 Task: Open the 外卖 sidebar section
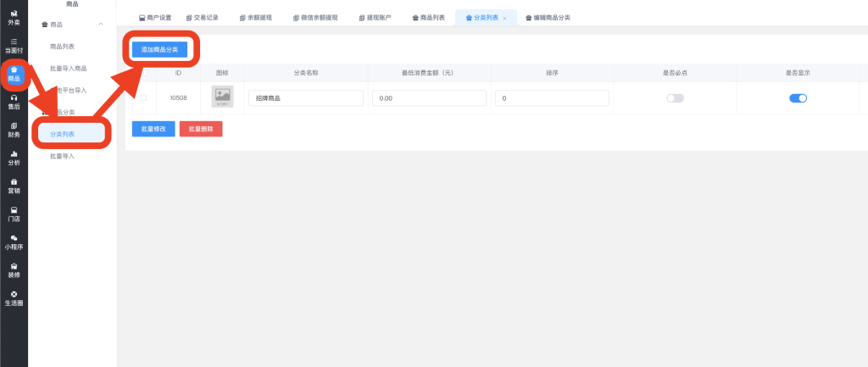pos(14,16)
